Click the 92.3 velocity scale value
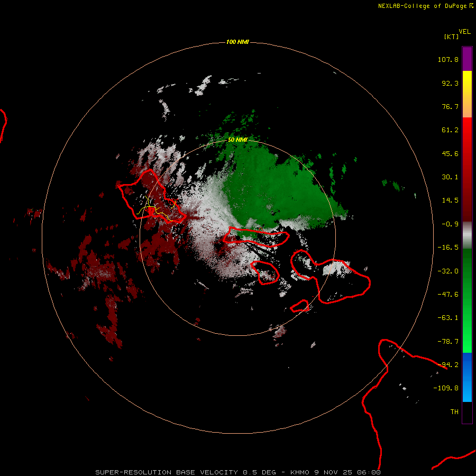 (x=450, y=83)
